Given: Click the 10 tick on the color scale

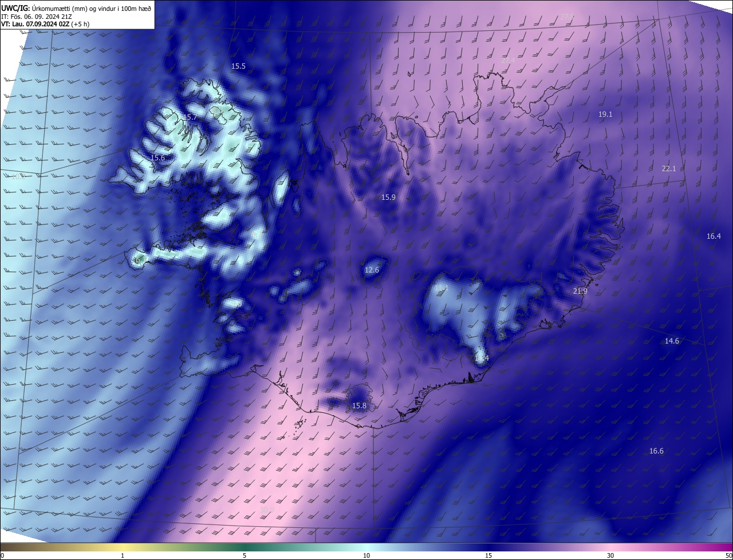Looking at the screenshot, I should [366, 555].
